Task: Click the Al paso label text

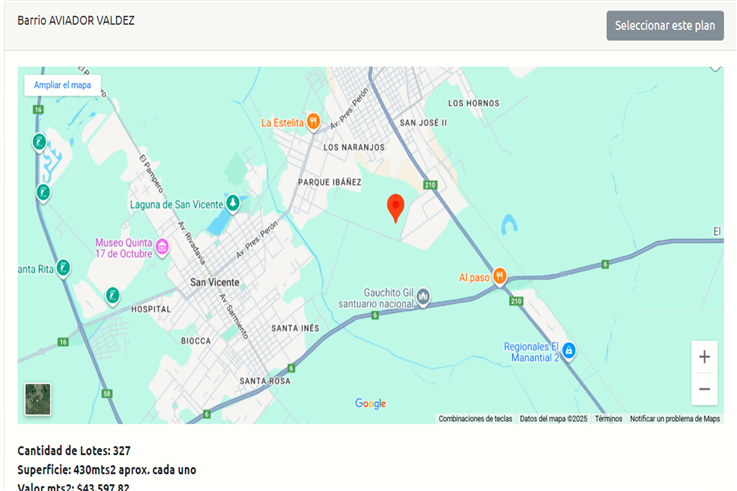Action: 474,278
